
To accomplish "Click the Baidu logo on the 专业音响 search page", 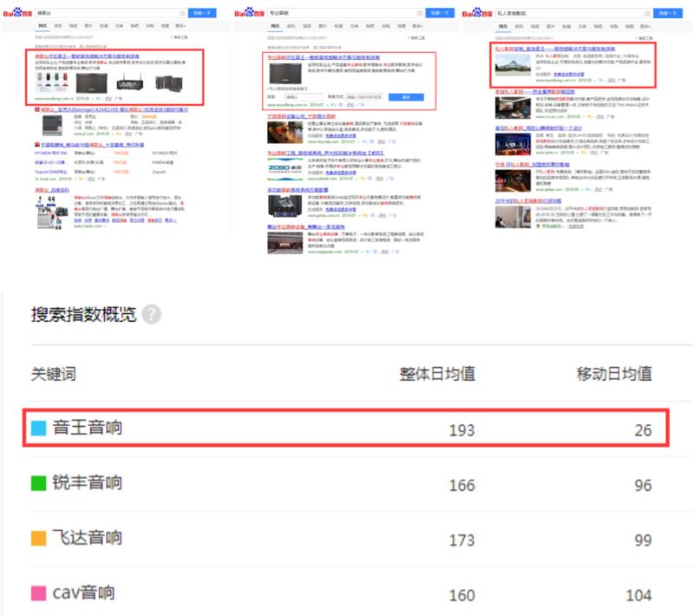I will pos(249,12).
